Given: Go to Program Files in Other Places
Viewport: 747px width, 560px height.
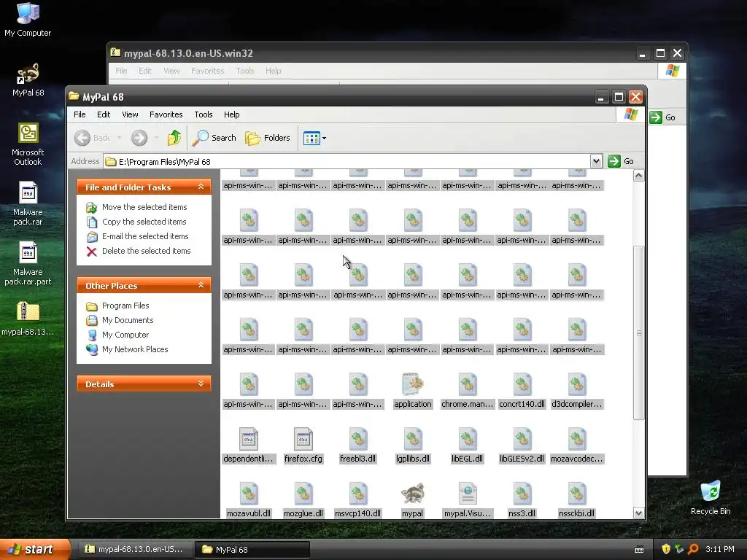Looking at the screenshot, I should point(125,306).
